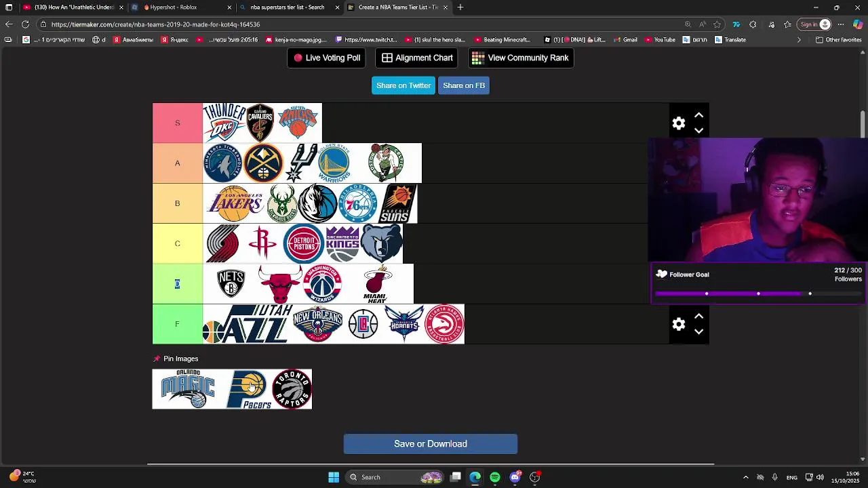Image resolution: width=868 pixels, height=488 pixels.
Task: Add page to favorites star icon
Action: [717, 24]
